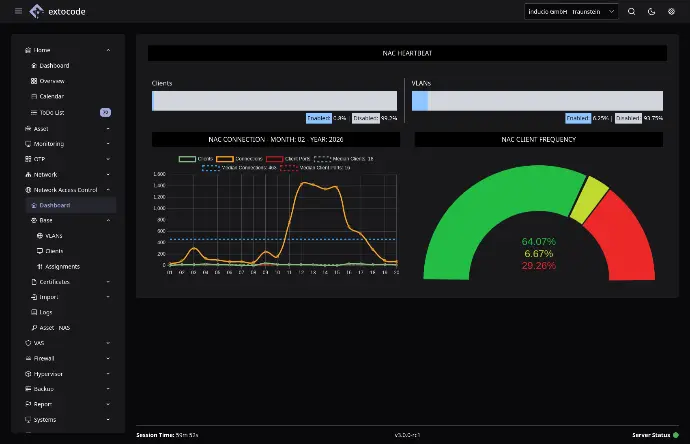Click the VLANs globe icon in sidebar
Screen dimensions: 690x444
40,235
